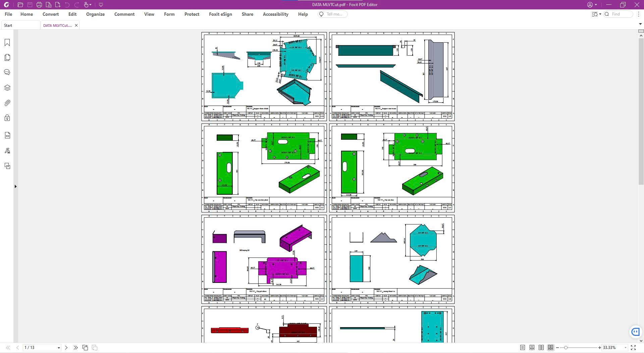Toggle Continuous Facing view mode
Image resolution: width=644 pixels, height=353 pixels.
[550, 348]
